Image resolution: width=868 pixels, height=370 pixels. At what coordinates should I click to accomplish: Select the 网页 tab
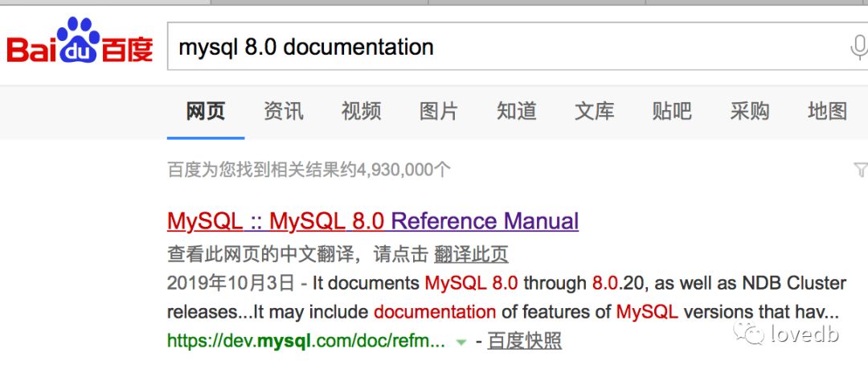pyautogui.click(x=206, y=111)
